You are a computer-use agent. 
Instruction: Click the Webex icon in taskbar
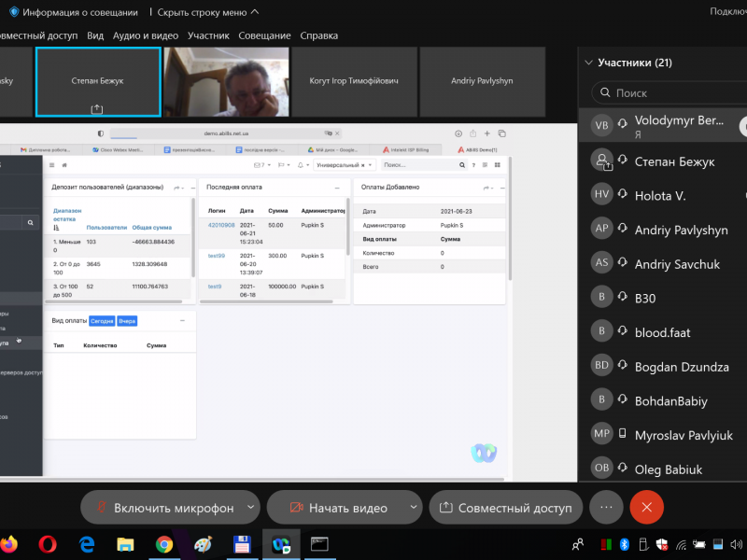coord(280,543)
